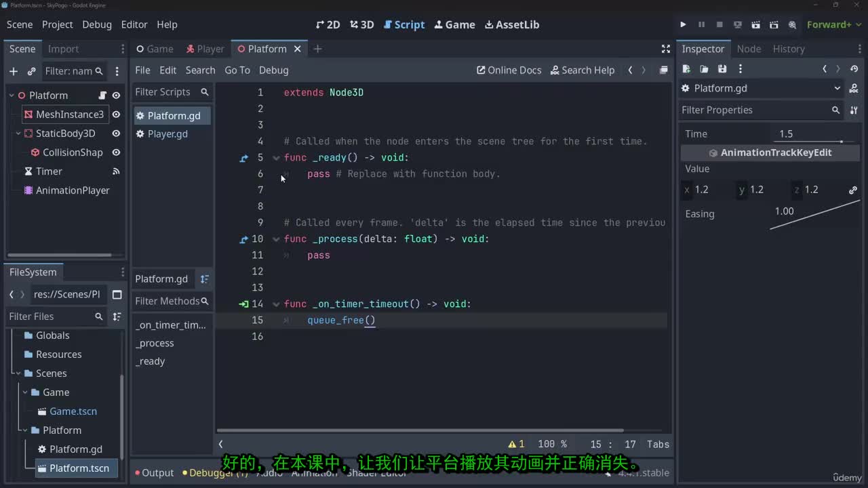The width and height of the screenshot is (868, 488).
Task: Add a new scene tab
Action: pyautogui.click(x=317, y=49)
